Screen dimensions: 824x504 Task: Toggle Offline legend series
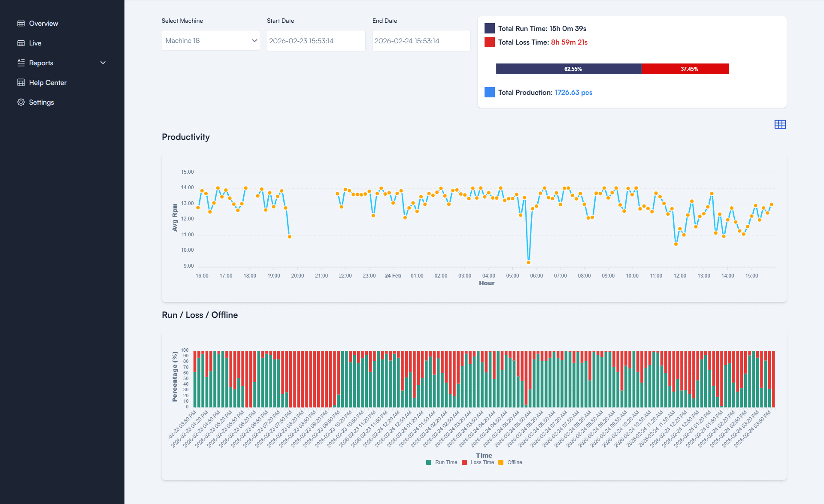pyautogui.click(x=510, y=462)
